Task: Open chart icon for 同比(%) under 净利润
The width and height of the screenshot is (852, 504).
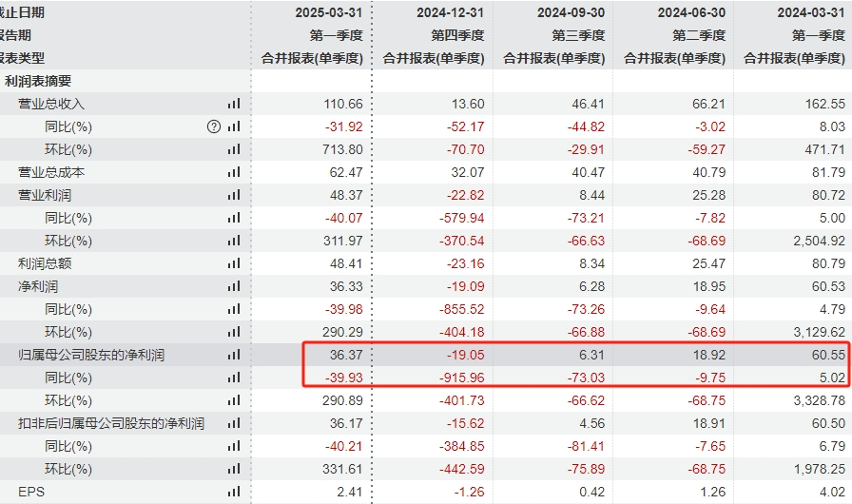Action: (234, 309)
